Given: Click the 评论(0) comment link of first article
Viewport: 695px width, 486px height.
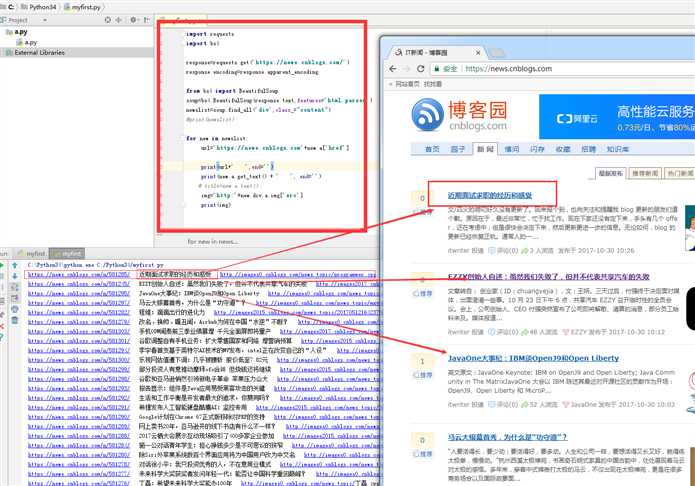Looking at the screenshot, I should pos(503,251).
